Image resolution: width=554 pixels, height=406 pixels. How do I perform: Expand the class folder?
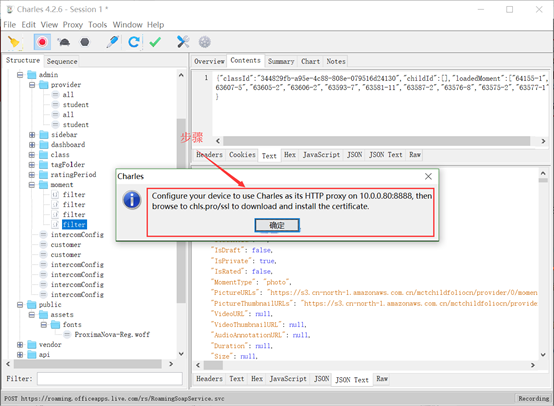point(32,155)
